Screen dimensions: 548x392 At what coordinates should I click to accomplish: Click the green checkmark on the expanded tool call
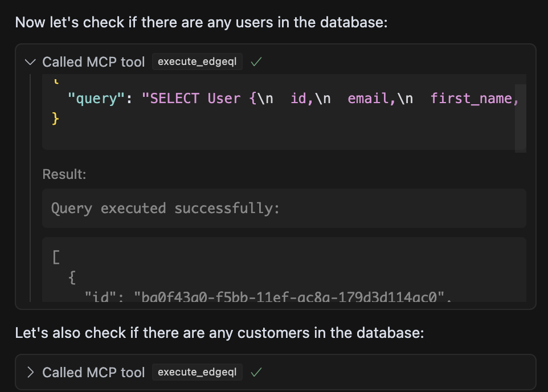[256, 62]
